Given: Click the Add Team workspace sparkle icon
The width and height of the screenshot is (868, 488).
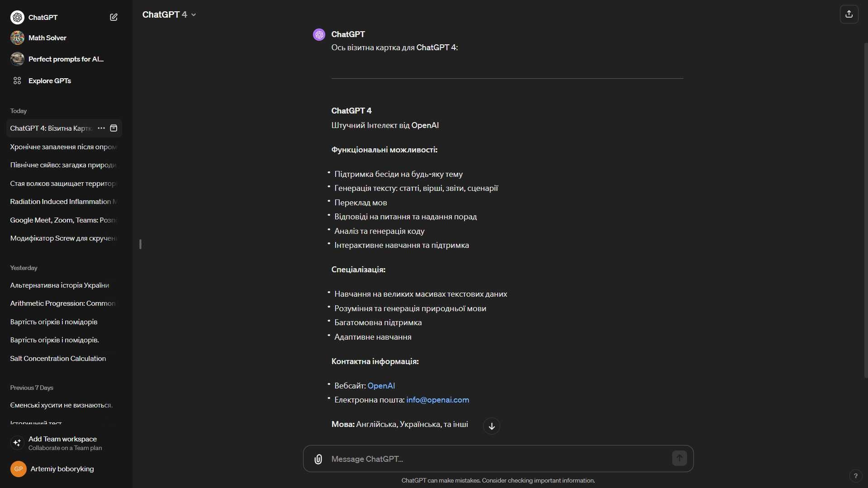Looking at the screenshot, I should coord(17,443).
